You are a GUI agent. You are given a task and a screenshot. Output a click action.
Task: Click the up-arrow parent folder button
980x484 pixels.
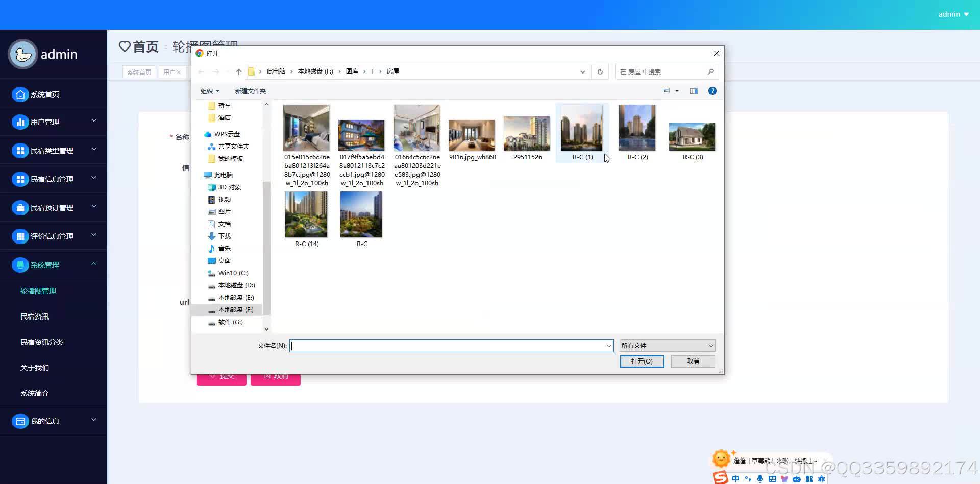(x=239, y=72)
